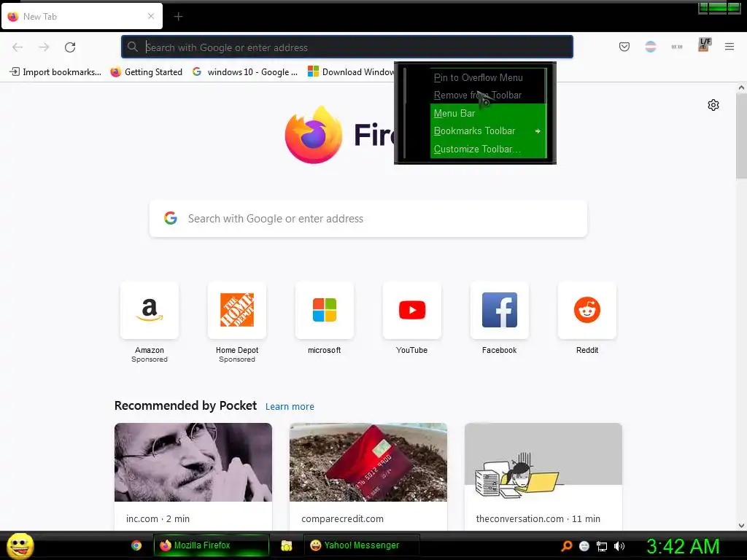Open the volume speaker tray icon

tap(619, 546)
